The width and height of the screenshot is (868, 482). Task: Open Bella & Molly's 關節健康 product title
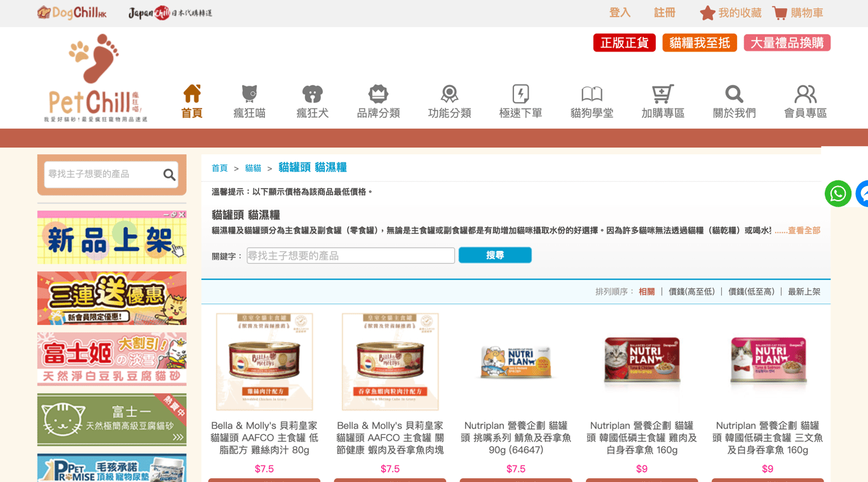[x=390, y=438]
